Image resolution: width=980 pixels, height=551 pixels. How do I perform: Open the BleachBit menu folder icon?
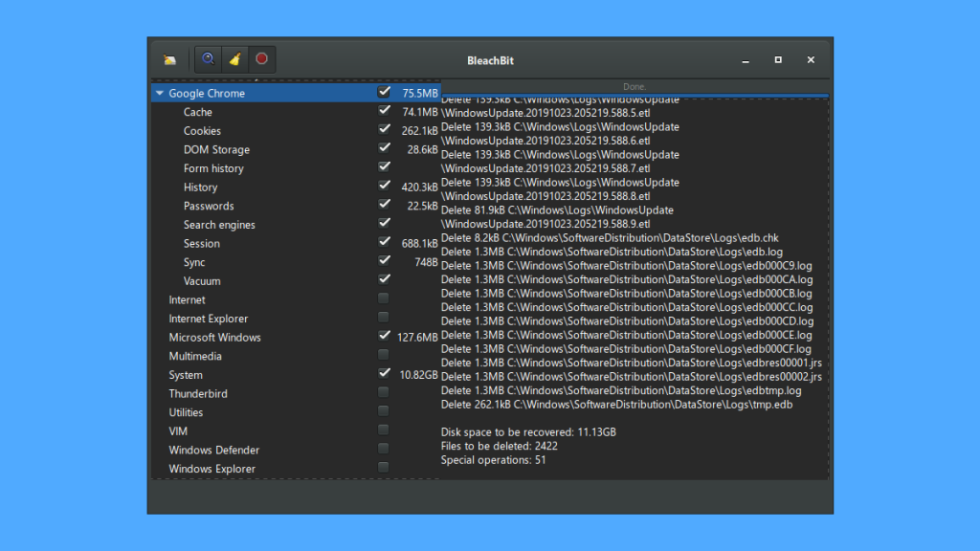[x=170, y=60]
